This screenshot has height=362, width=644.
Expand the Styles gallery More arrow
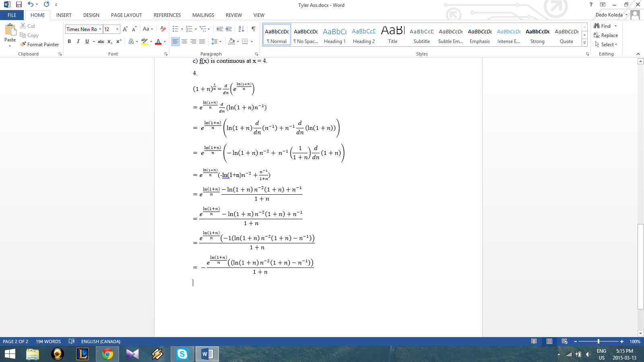coord(585,43)
